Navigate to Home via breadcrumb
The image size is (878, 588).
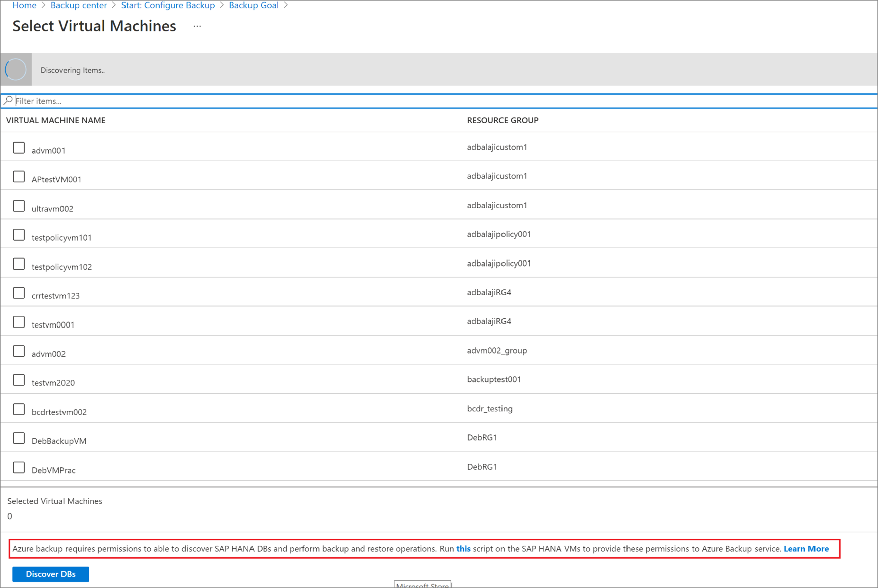coord(24,5)
